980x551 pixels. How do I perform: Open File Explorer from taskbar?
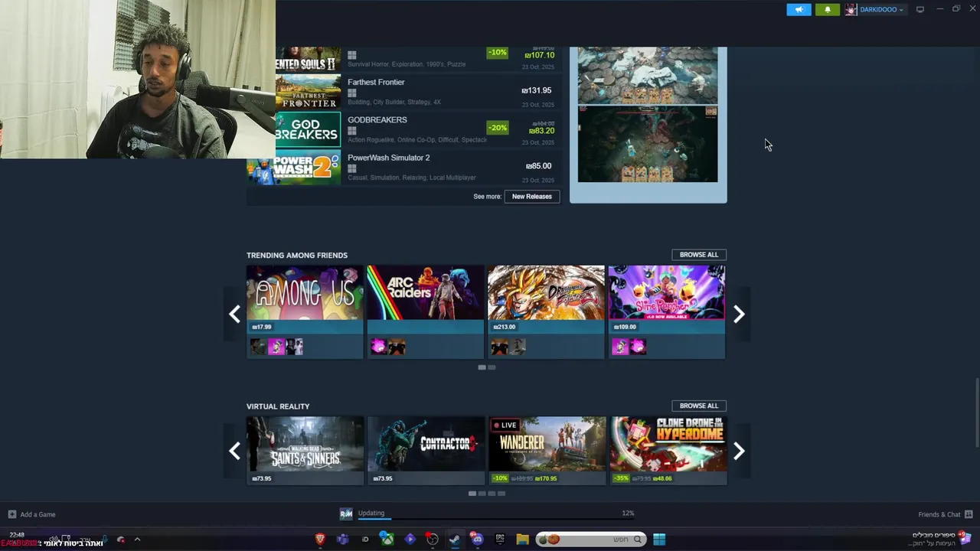pyautogui.click(x=522, y=540)
